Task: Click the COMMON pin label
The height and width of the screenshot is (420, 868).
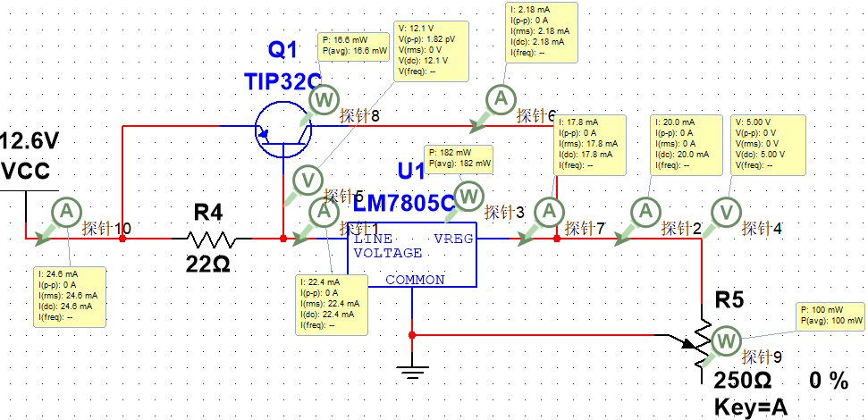Action: point(415,280)
